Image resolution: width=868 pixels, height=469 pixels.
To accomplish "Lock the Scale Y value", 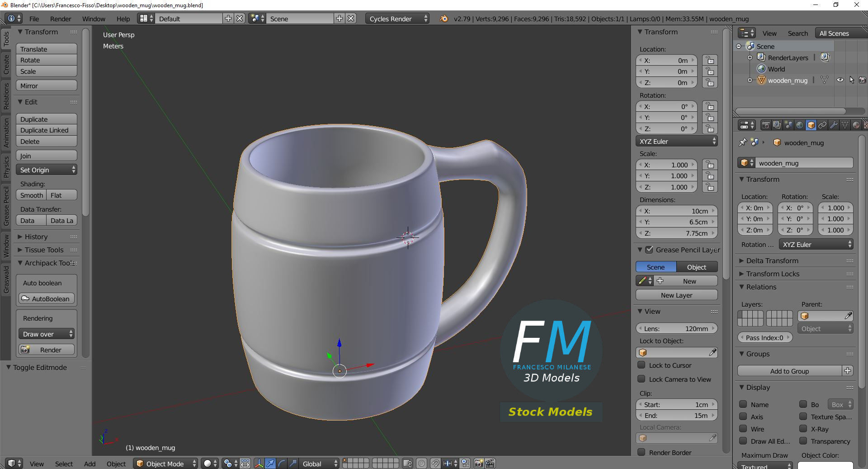I will point(710,176).
